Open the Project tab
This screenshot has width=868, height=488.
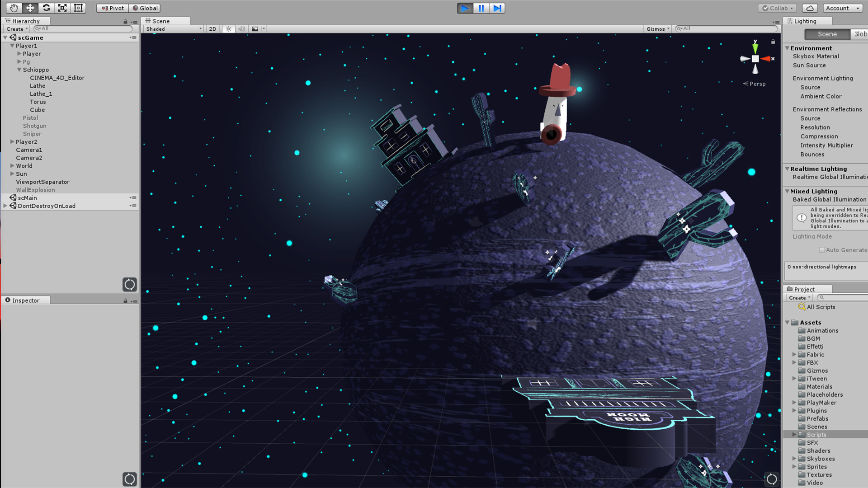807,289
